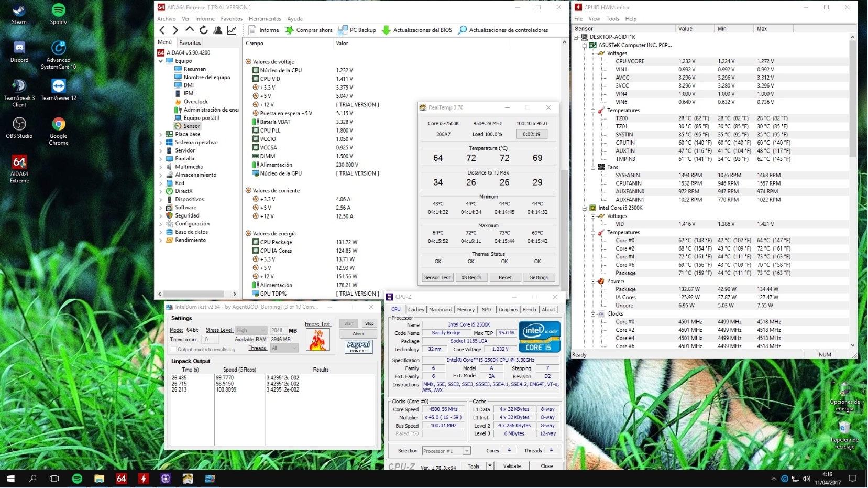Click Validate button in CPU-Z
868x488 pixels.
(512, 466)
